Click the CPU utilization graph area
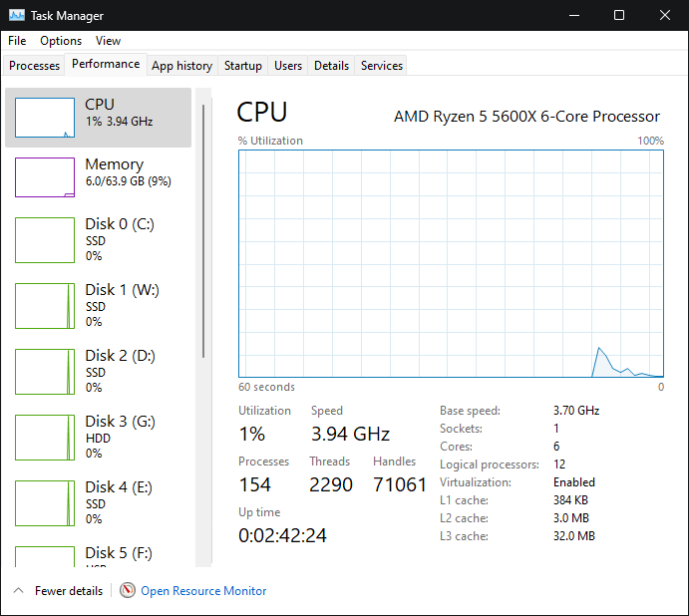The image size is (689, 616). click(451, 263)
